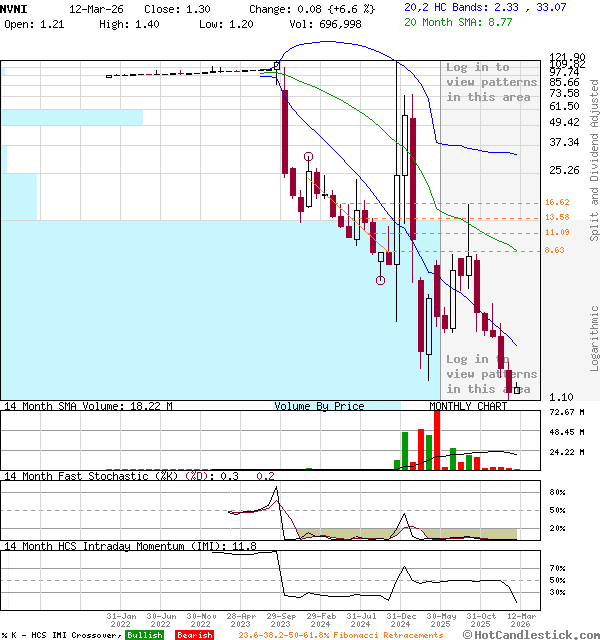This screenshot has width=600, height=640.
Task: Click the upper 'Log in to view patterns' notice
Action: (491, 82)
